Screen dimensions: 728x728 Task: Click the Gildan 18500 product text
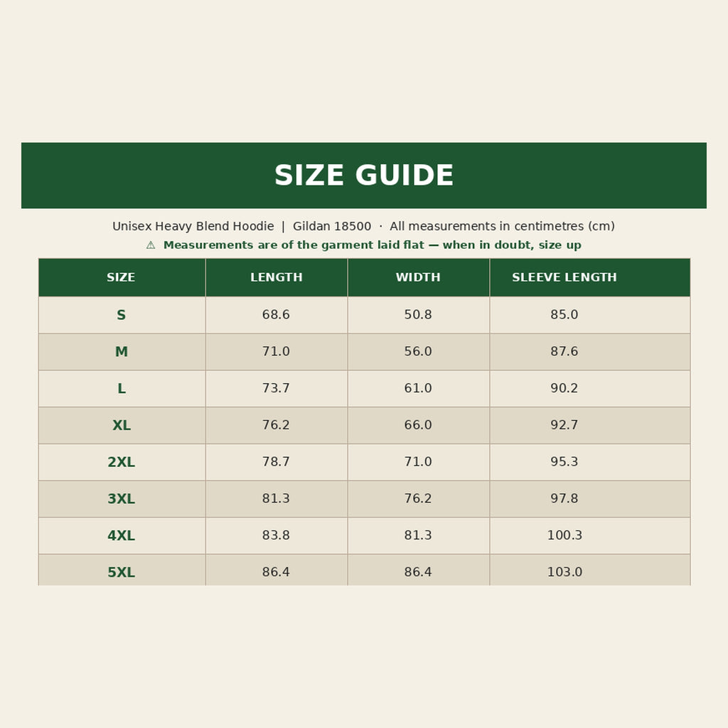(332, 226)
